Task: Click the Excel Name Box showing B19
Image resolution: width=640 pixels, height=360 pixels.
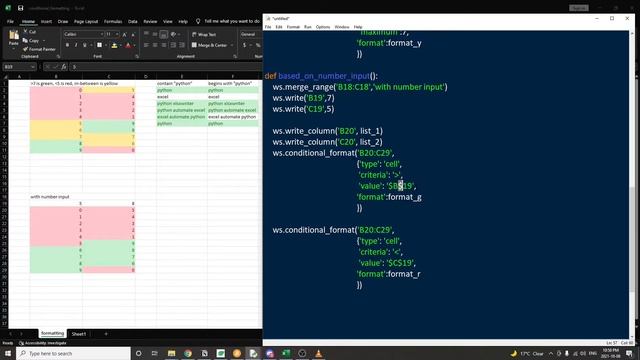Action: click(19, 67)
